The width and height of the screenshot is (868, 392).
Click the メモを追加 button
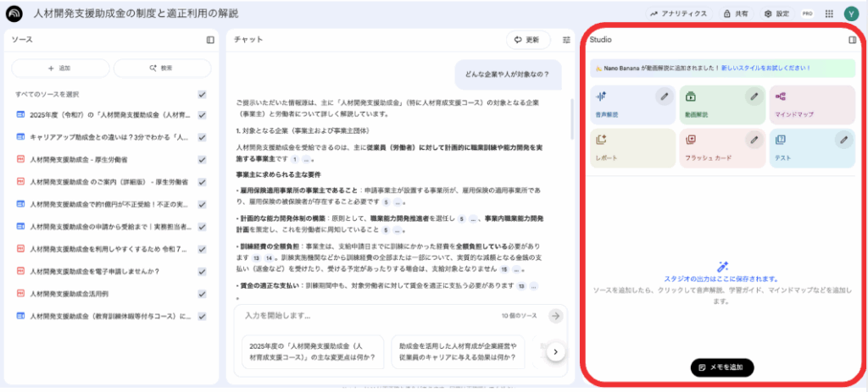coord(721,367)
